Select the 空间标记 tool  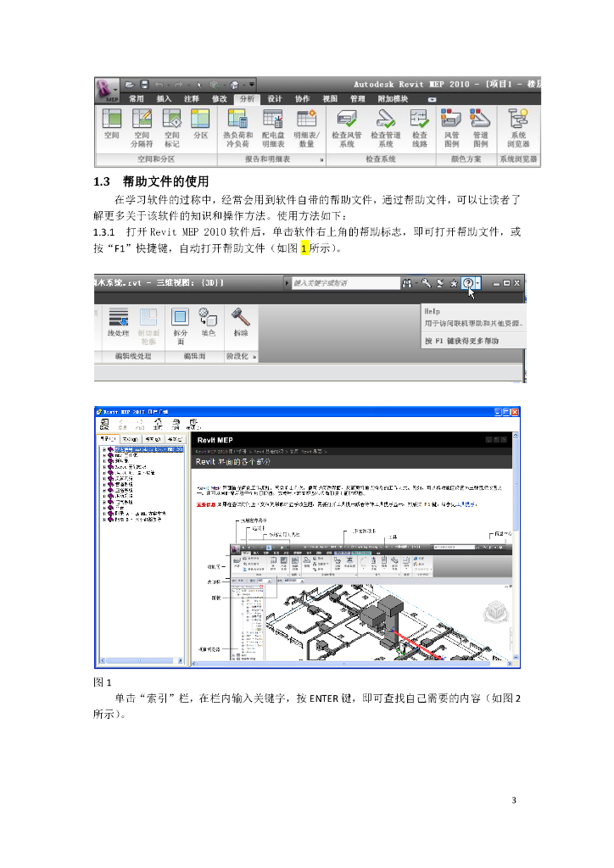pos(171,129)
